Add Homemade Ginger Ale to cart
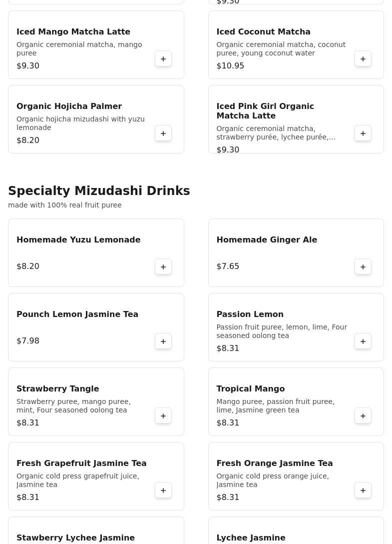 click(x=363, y=267)
